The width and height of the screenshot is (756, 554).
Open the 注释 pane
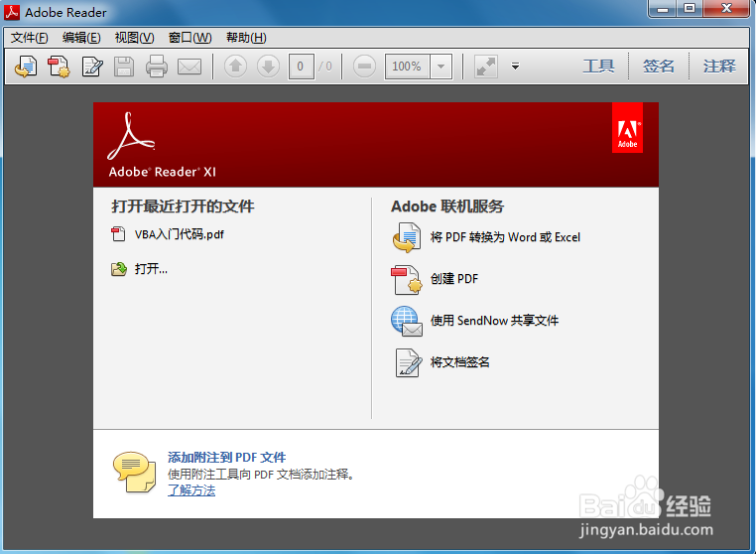click(719, 67)
